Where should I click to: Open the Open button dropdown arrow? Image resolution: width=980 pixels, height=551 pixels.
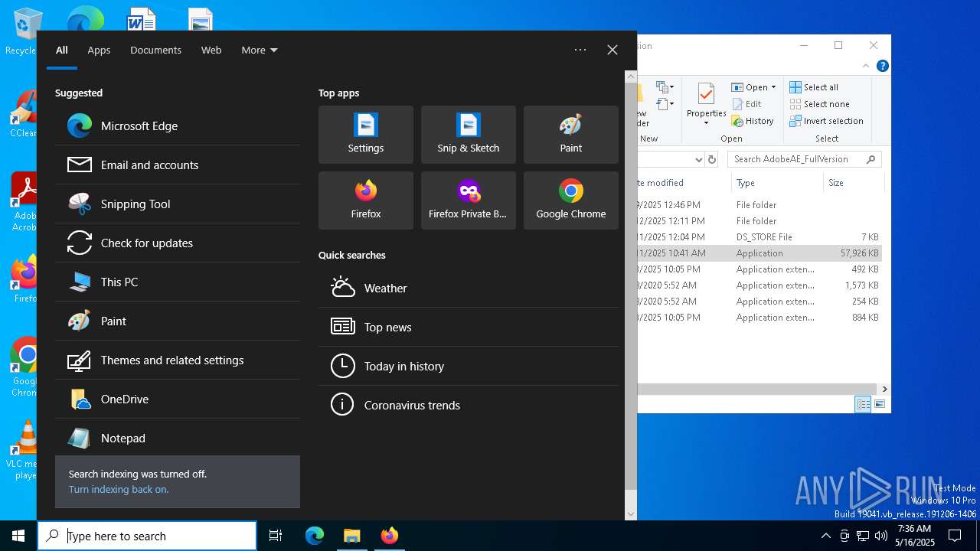pos(773,87)
